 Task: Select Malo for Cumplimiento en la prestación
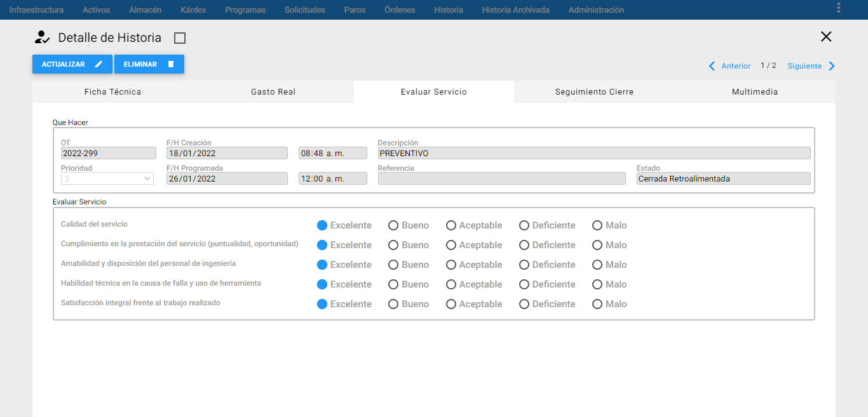597,245
